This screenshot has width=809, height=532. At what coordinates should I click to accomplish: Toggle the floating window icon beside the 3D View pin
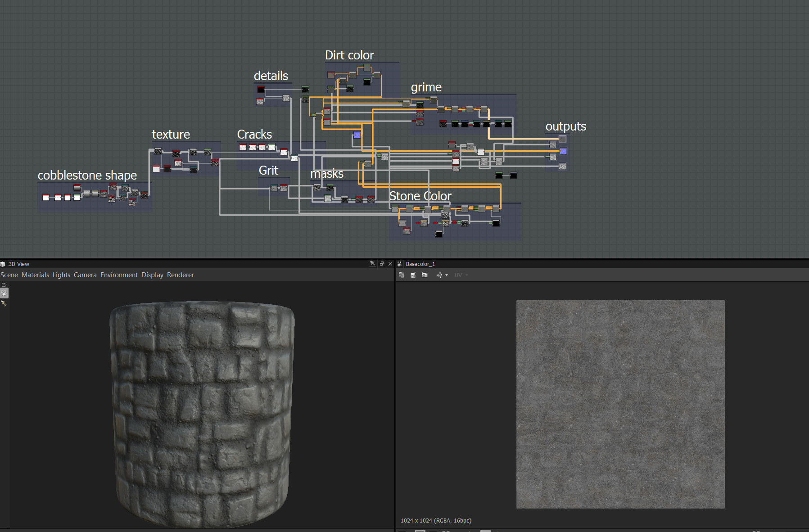tap(382, 264)
